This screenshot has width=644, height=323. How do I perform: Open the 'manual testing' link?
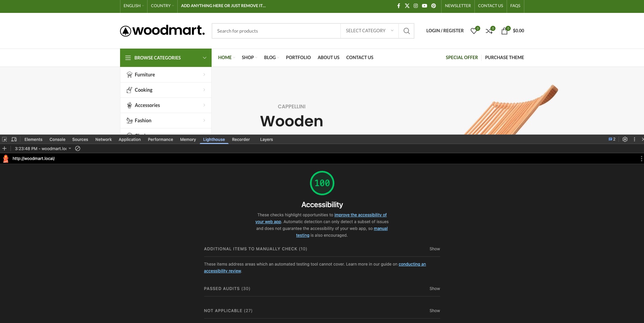(x=380, y=229)
